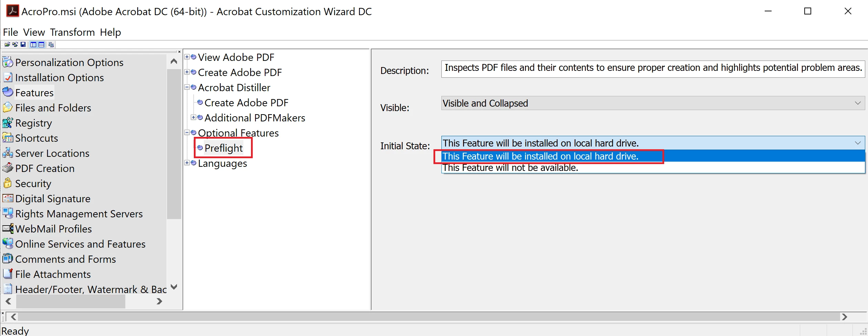The width and height of the screenshot is (868, 336).
Task: Collapse the Acrobat Distiller tree node
Action: pos(187,87)
